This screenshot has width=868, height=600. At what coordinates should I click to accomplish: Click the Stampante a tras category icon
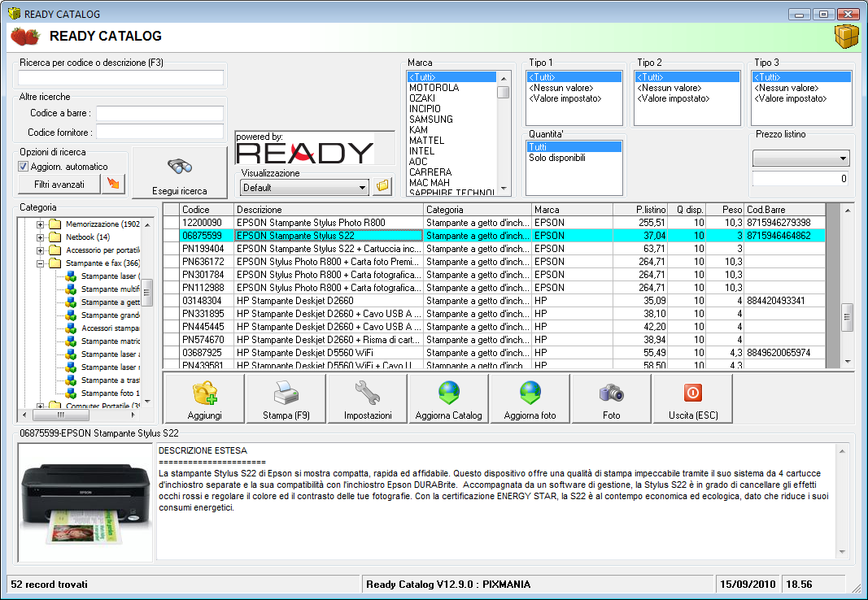pyautogui.click(x=71, y=380)
